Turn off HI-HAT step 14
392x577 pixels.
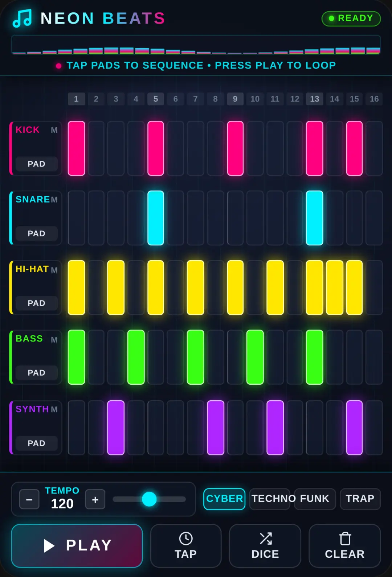pos(335,287)
